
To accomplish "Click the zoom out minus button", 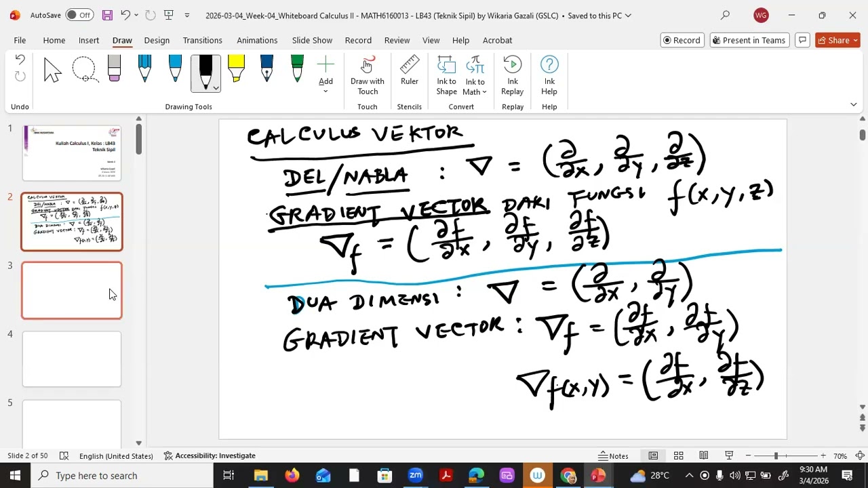I will coord(748,455).
